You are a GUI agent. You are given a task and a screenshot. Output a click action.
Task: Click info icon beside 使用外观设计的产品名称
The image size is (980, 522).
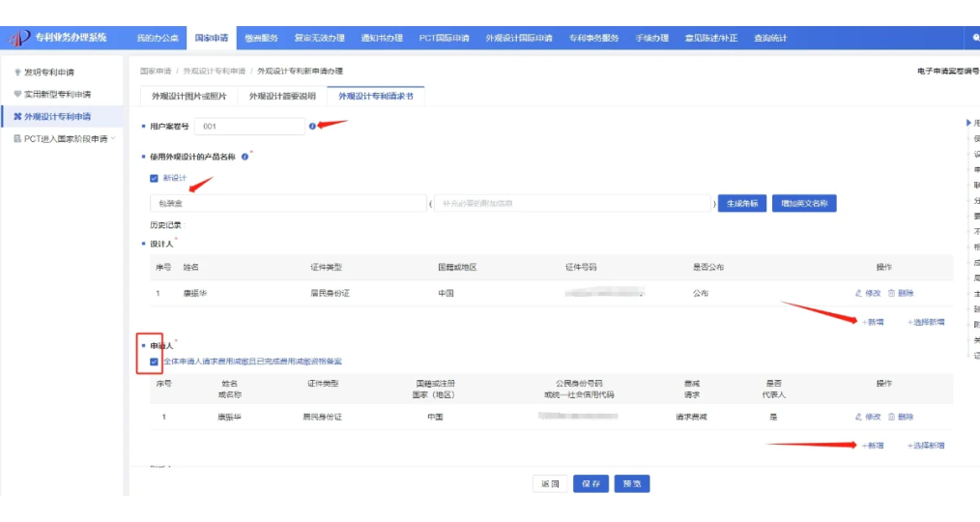(245, 157)
